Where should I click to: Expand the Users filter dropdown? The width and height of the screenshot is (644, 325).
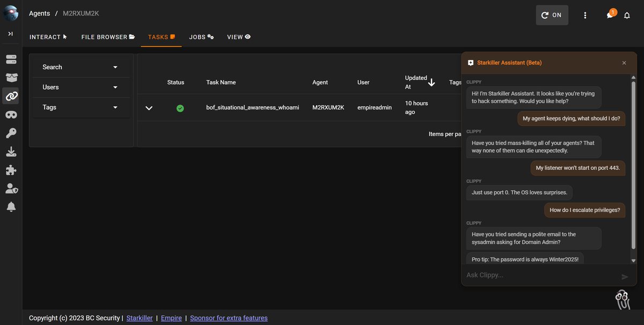(80, 87)
